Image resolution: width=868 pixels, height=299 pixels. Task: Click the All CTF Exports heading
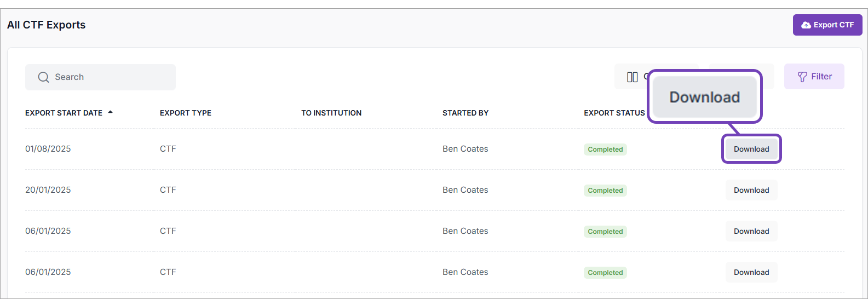(47, 25)
